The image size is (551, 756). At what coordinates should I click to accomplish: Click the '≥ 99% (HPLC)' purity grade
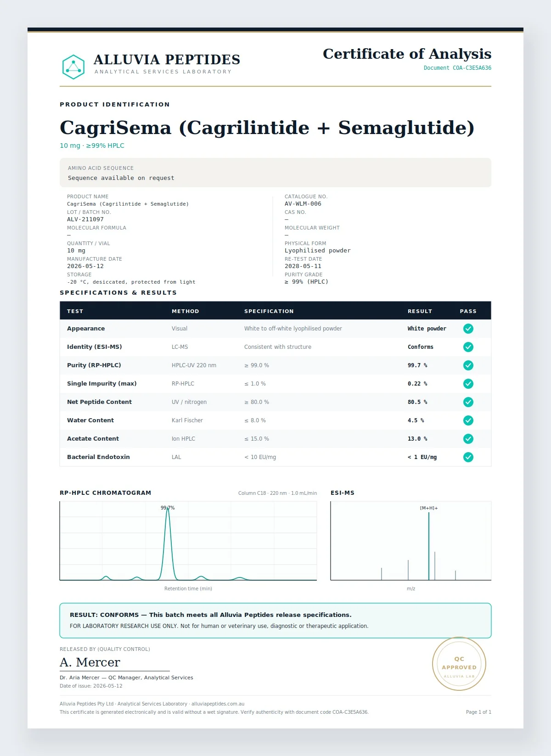pyautogui.click(x=307, y=282)
